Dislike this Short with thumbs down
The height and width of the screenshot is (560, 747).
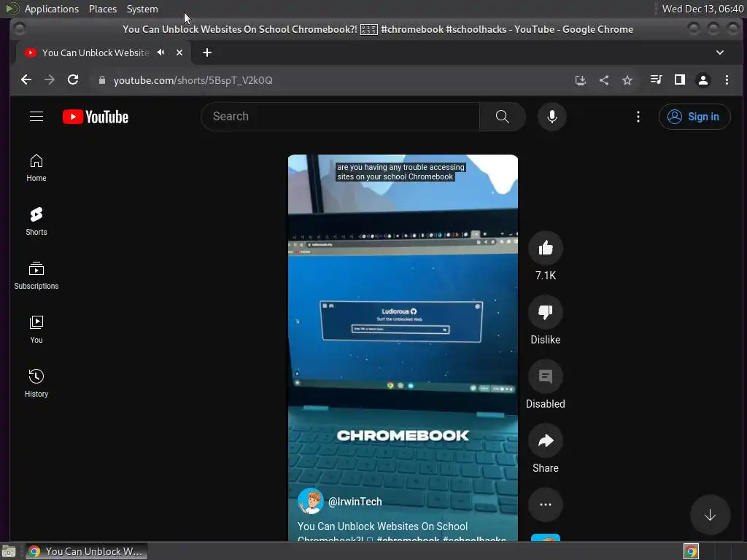click(x=545, y=312)
